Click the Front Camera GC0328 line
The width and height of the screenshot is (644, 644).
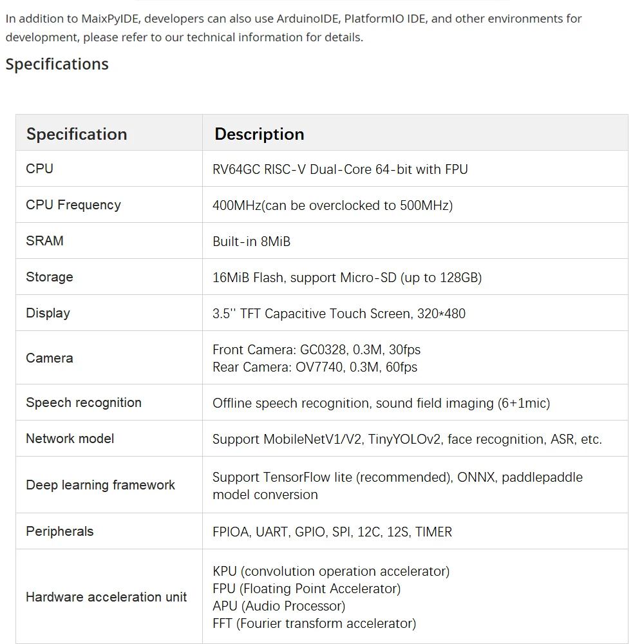(x=316, y=350)
